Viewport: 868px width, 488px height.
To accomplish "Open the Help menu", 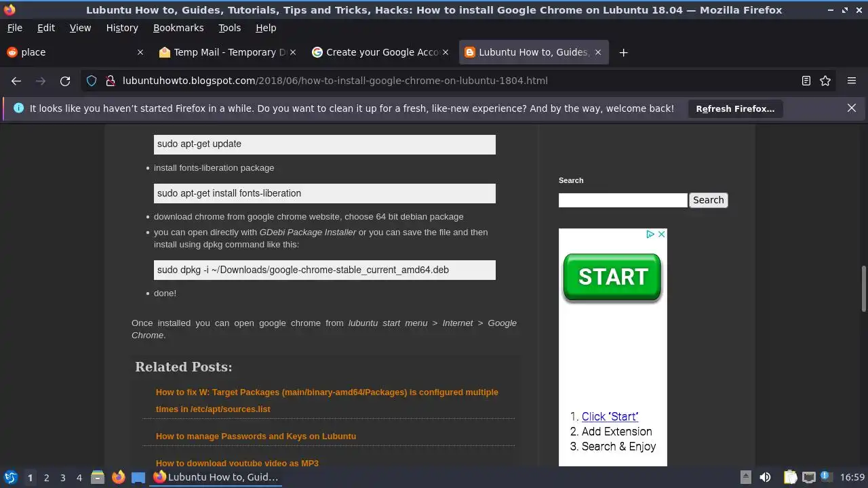I will 266,28.
